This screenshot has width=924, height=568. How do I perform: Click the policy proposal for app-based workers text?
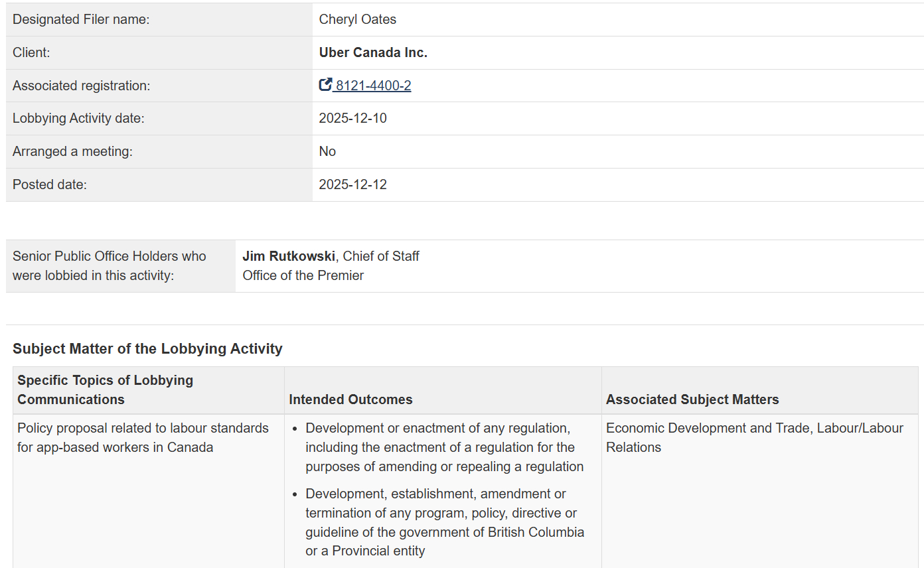point(143,437)
